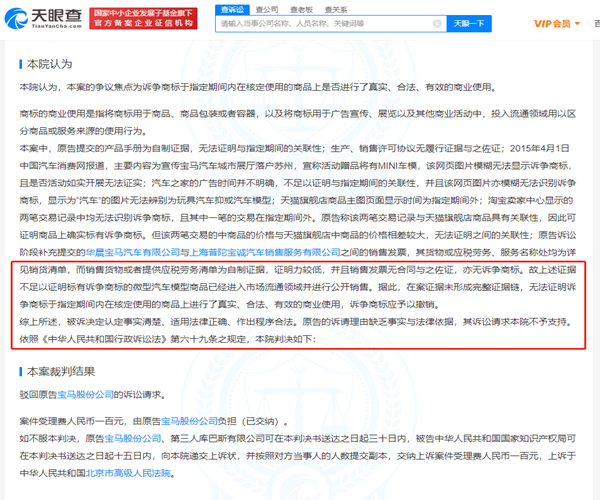
Task: Click the 本院认为 section heading
Action: tap(44, 64)
